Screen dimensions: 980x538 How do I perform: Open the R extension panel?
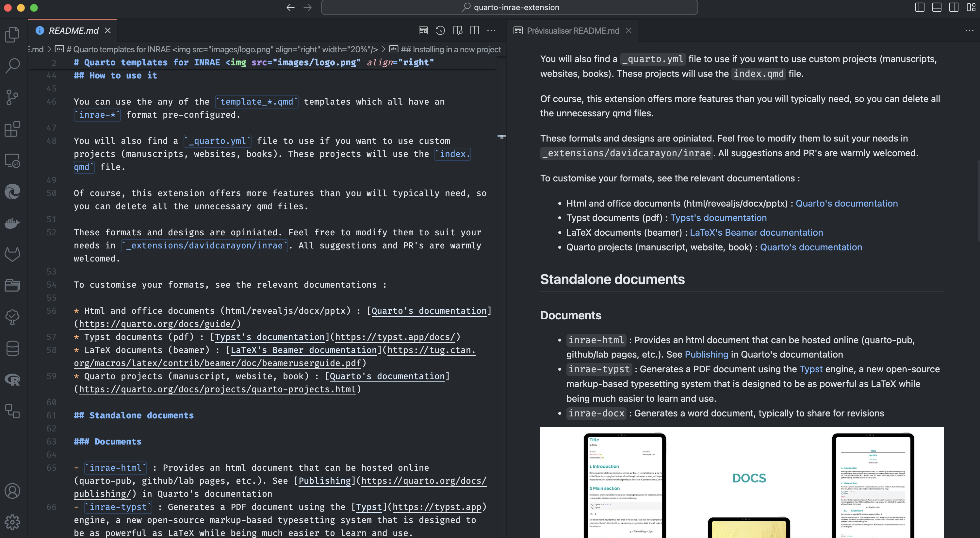pos(12,379)
